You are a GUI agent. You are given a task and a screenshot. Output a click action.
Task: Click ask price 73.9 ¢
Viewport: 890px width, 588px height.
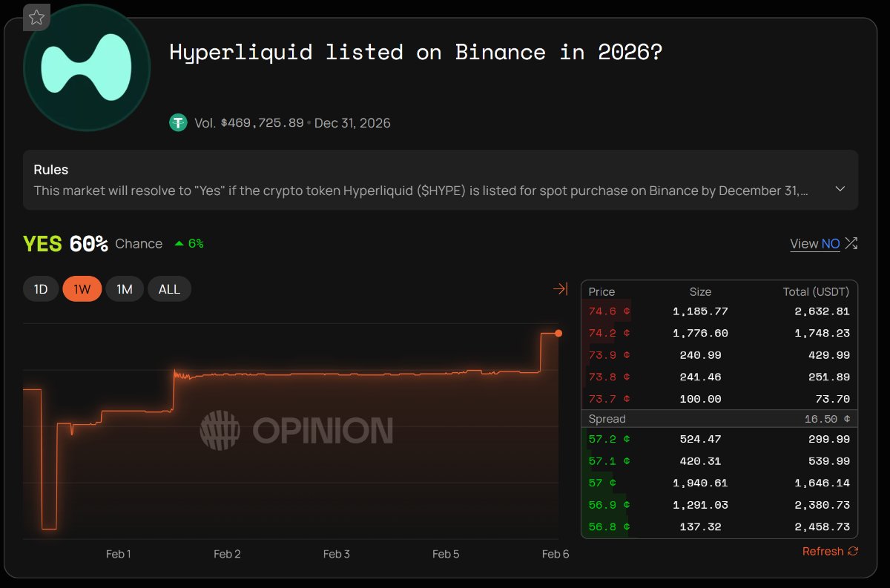pos(609,355)
